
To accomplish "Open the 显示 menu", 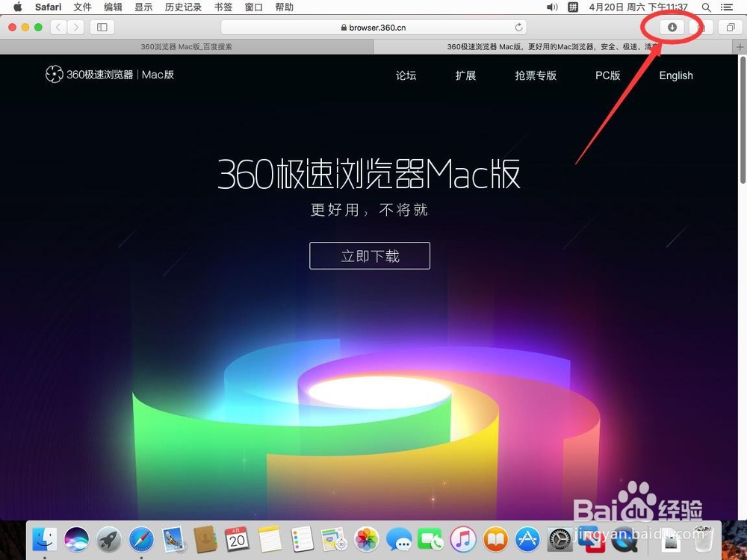I will pyautogui.click(x=143, y=7).
